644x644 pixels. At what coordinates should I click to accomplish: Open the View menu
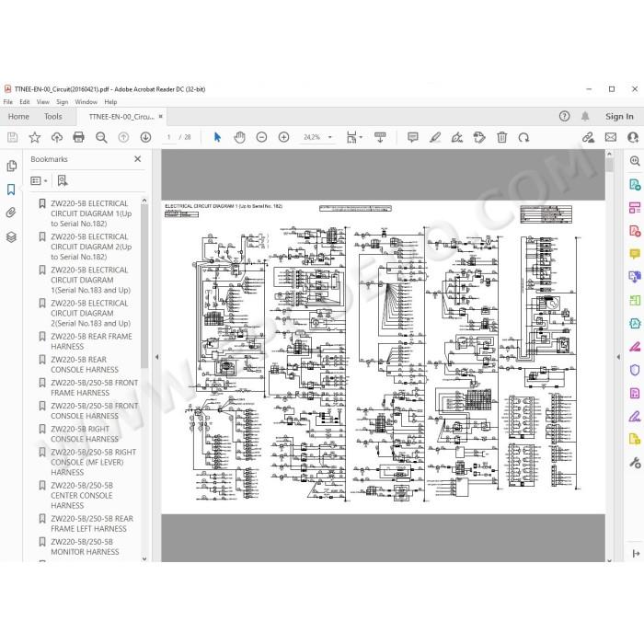pos(42,101)
